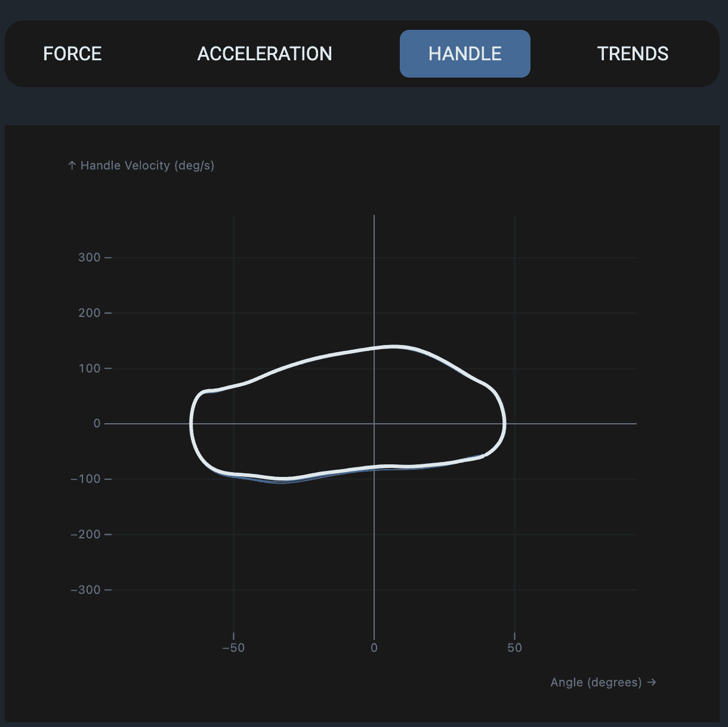
Task: Open the ACCELERATION view
Action: (x=264, y=54)
